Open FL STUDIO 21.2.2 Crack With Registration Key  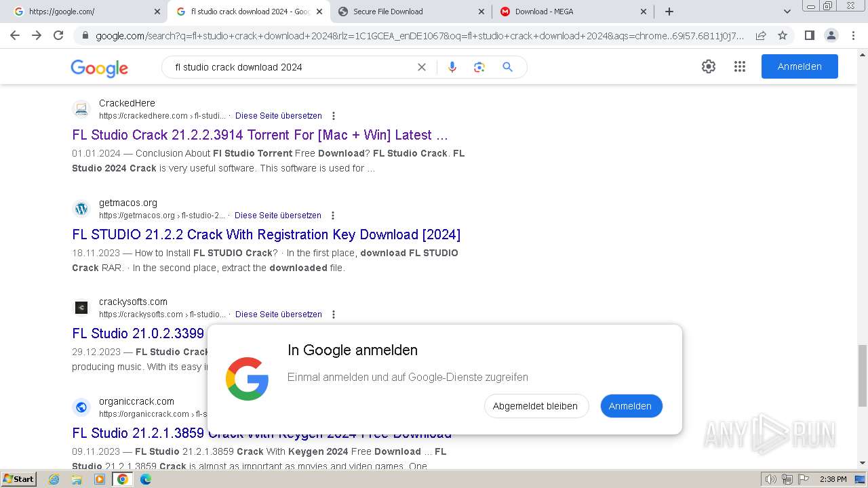266,235
